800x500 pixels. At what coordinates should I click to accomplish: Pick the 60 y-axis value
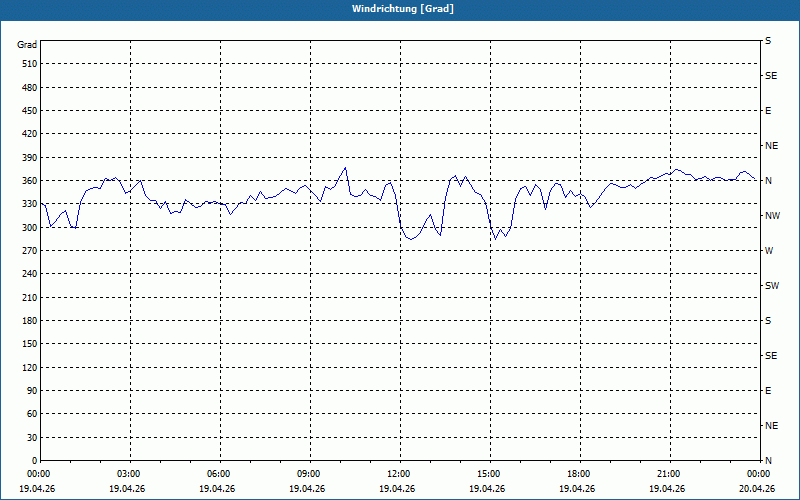click(x=32, y=414)
